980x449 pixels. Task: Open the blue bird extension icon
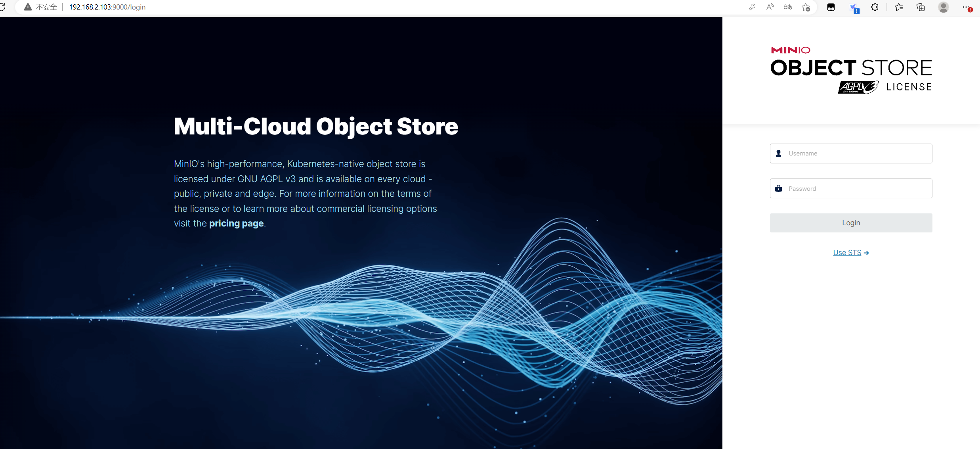click(x=854, y=8)
